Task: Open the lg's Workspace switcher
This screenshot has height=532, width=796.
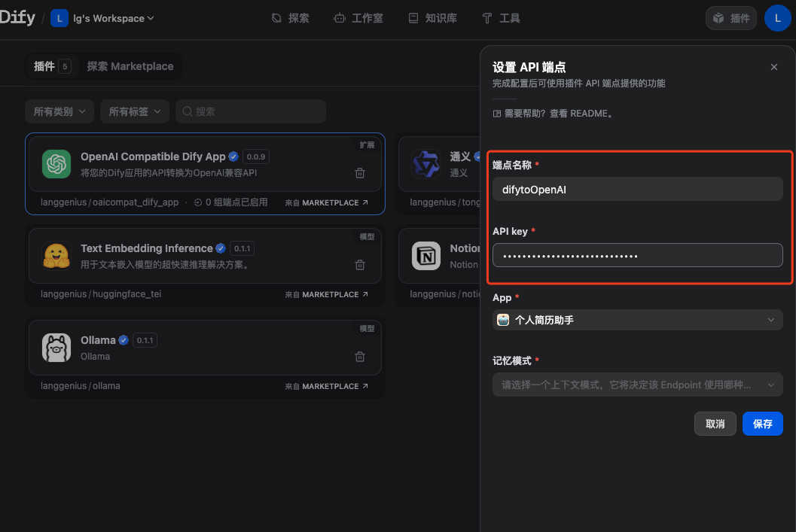Action: (114, 19)
